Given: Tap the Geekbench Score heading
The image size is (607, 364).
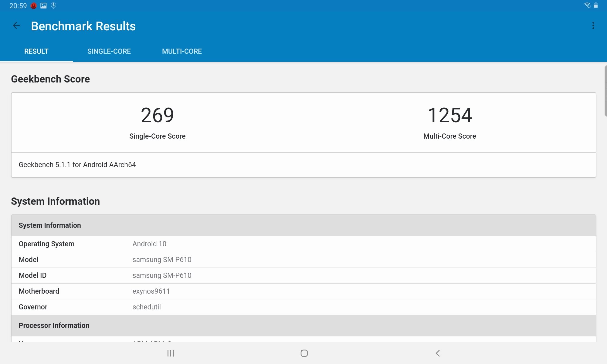Looking at the screenshot, I should (x=50, y=79).
